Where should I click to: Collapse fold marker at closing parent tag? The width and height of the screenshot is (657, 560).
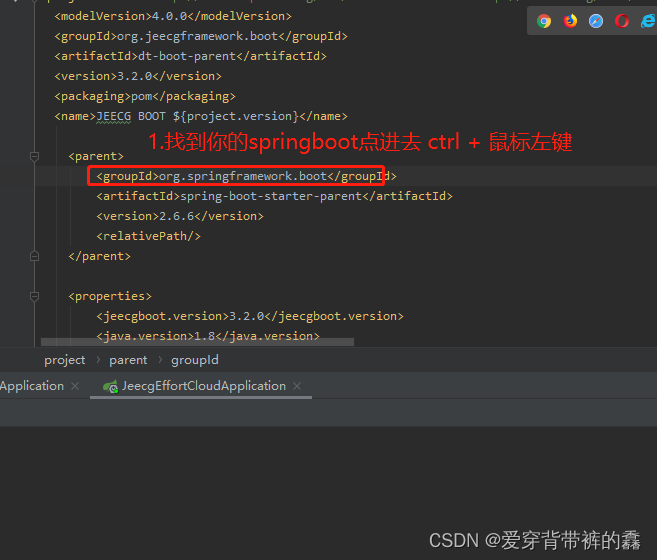coord(34,256)
